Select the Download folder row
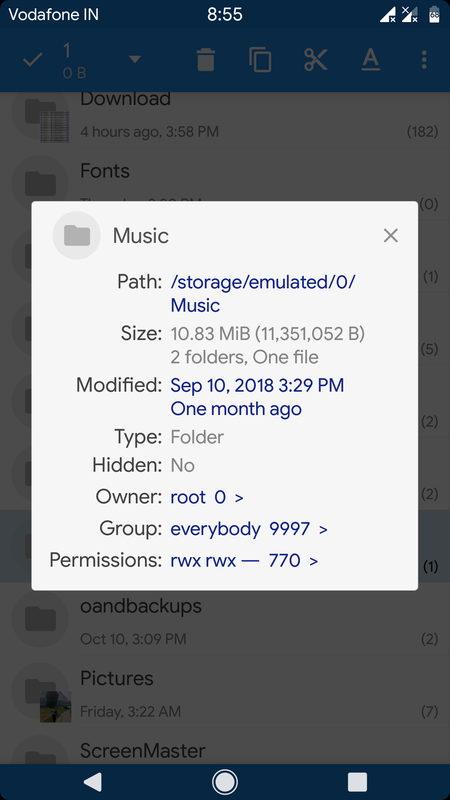Screen dimensions: 450x800 tap(225, 118)
